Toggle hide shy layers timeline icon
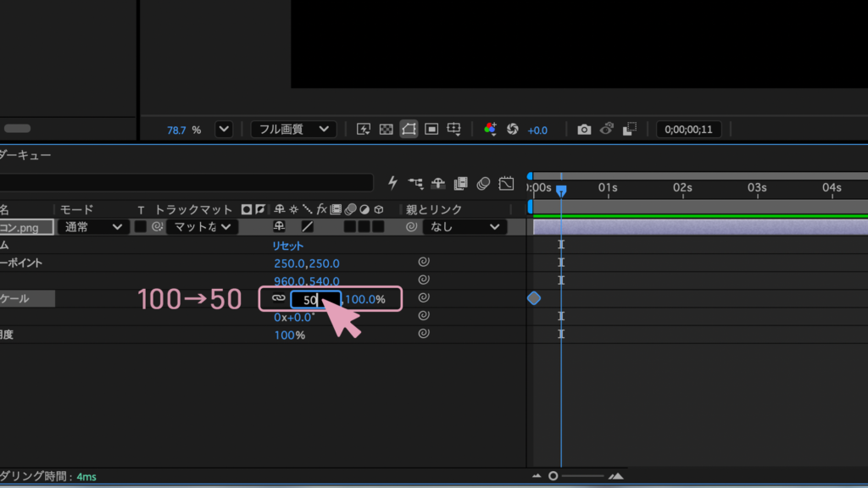 tap(438, 183)
